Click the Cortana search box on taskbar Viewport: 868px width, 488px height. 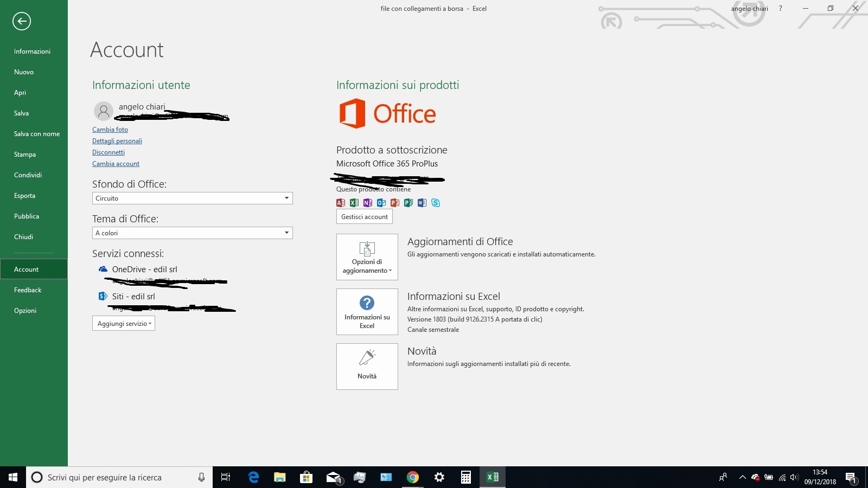[x=119, y=477]
